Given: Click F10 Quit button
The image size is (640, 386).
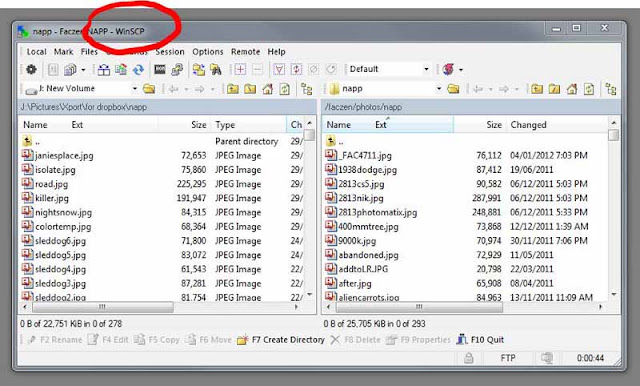Looking at the screenshot, I should [x=480, y=340].
